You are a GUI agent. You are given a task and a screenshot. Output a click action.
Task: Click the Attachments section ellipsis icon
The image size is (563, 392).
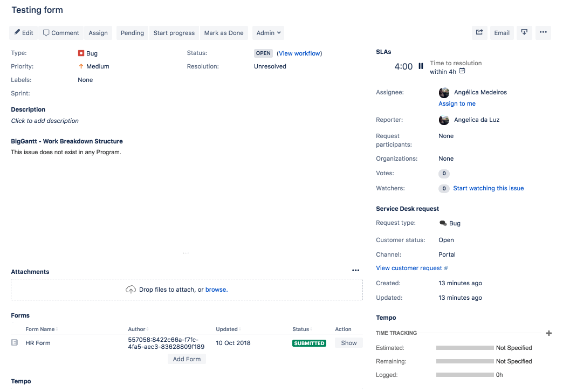(355, 270)
